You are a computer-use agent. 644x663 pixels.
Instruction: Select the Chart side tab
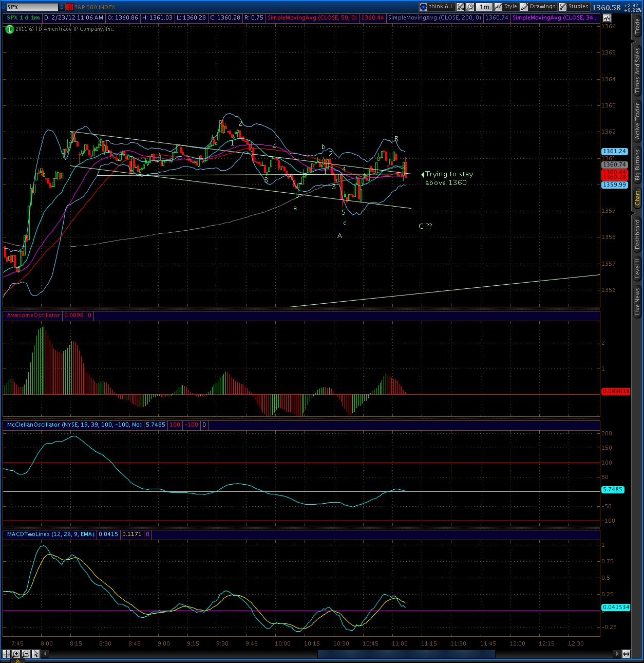pyautogui.click(x=637, y=197)
